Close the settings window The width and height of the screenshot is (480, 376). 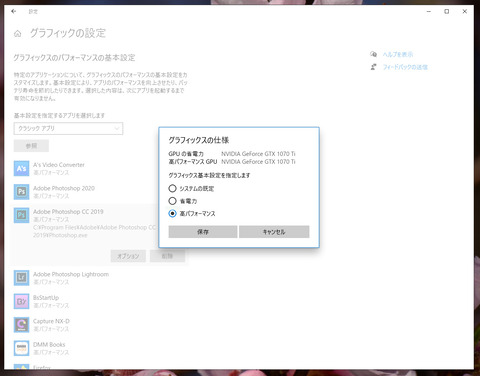tap(465, 11)
